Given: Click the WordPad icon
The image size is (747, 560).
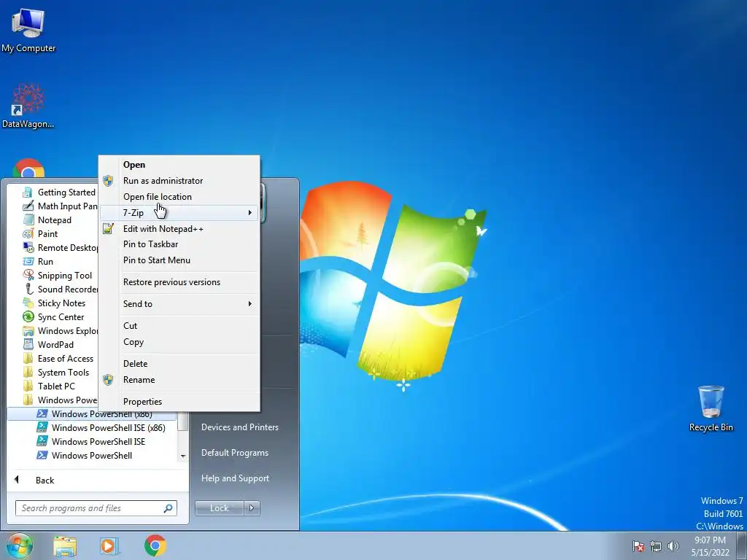Looking at the screenshot, I should point(28,344).
